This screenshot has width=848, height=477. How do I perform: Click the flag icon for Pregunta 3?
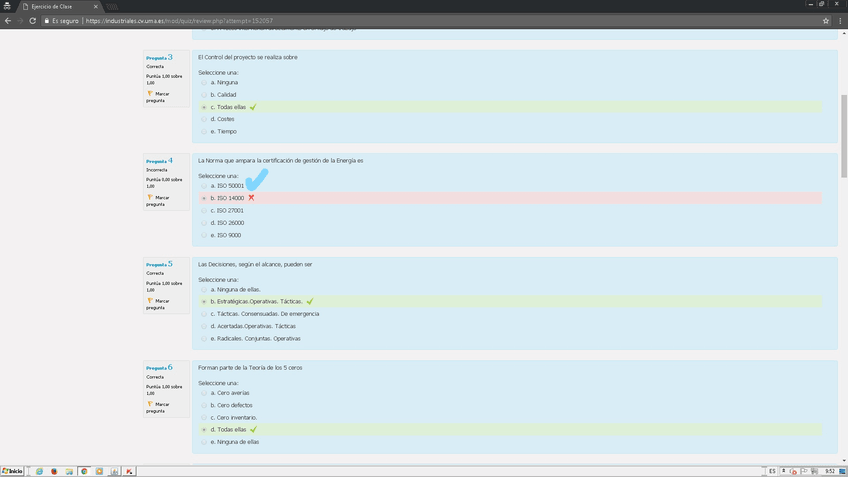coord(150,94)
